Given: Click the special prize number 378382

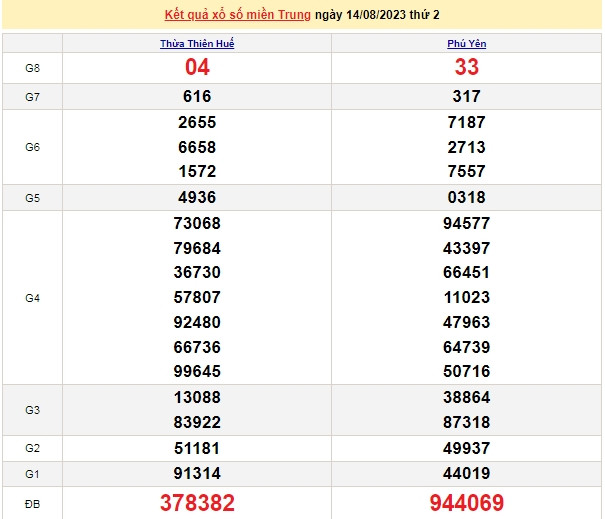Looking at the screenshot, I should 197,502.
